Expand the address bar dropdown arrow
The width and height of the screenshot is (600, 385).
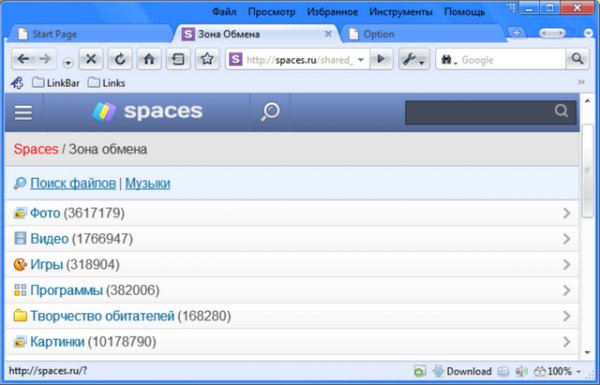click(x=360, y=60)
